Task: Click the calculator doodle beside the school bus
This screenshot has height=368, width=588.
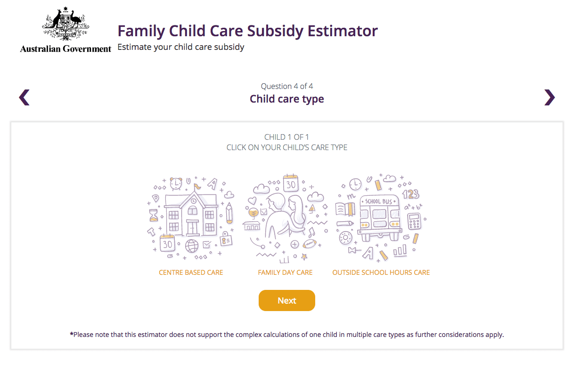Action: (x=414, y=221)
